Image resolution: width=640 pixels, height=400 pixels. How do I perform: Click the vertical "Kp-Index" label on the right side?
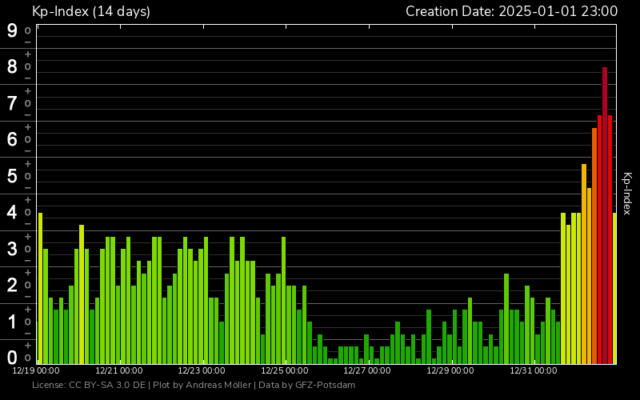[627, 193]
